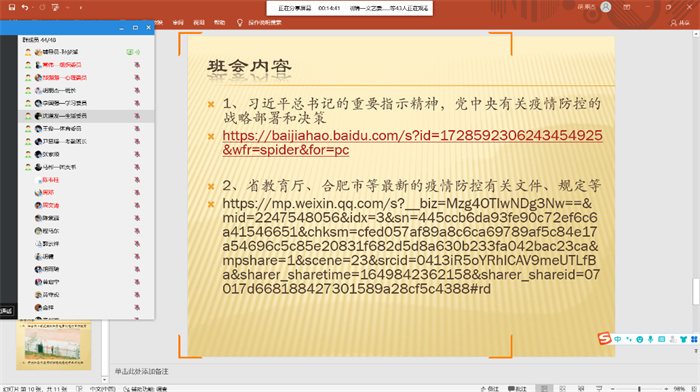Open the 帮助 ribbon tab
This screenshot has width=700, height=392.
(x=219, y=22)
